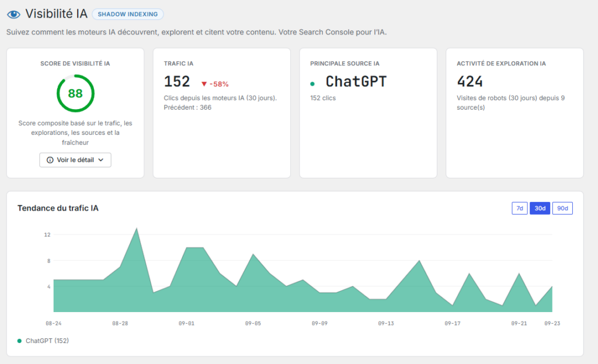Click the SCORE DE VISIBILITÉ IA heading
598x364 pixels.
(75, 64)
